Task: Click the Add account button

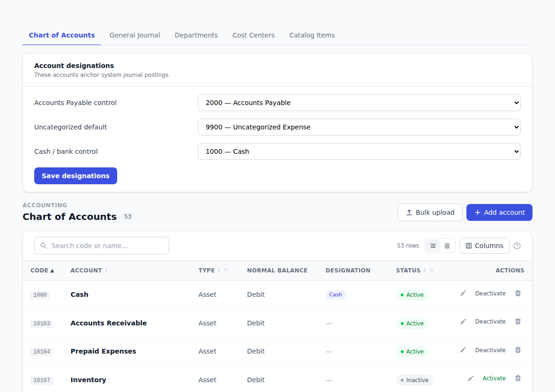Action: (x=499, y=212)
